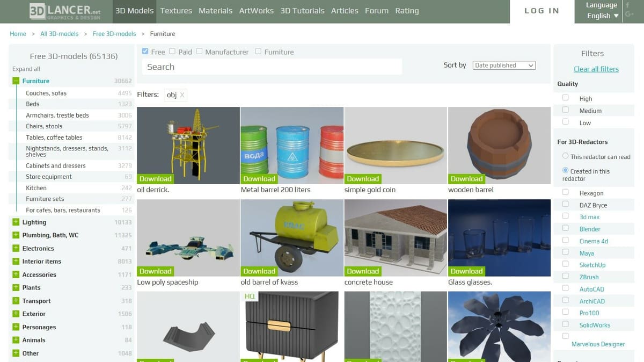This screenshot has height=362, width=644.
Task: Open the ArtWorks menu
Action: coord(256,11)
